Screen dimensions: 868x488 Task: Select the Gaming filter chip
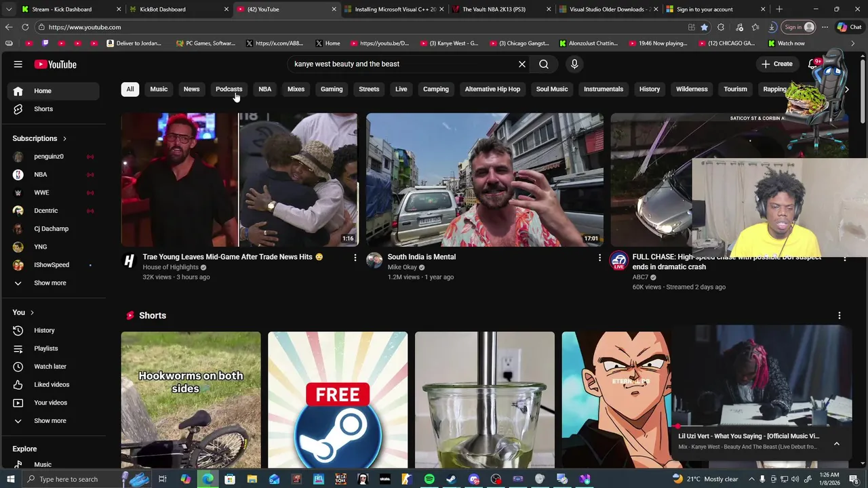[x=332, y=89]
